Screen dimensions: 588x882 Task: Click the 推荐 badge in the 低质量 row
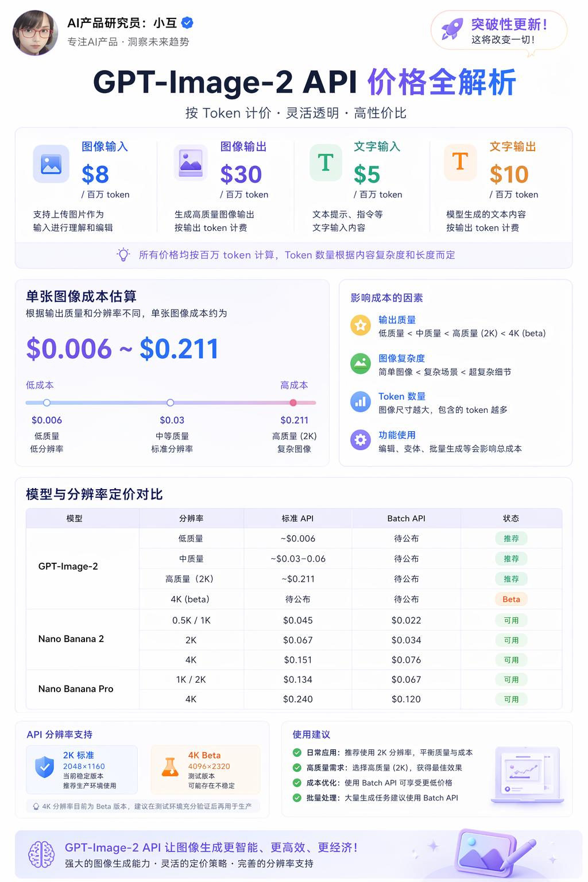click(x=511, y=539)
